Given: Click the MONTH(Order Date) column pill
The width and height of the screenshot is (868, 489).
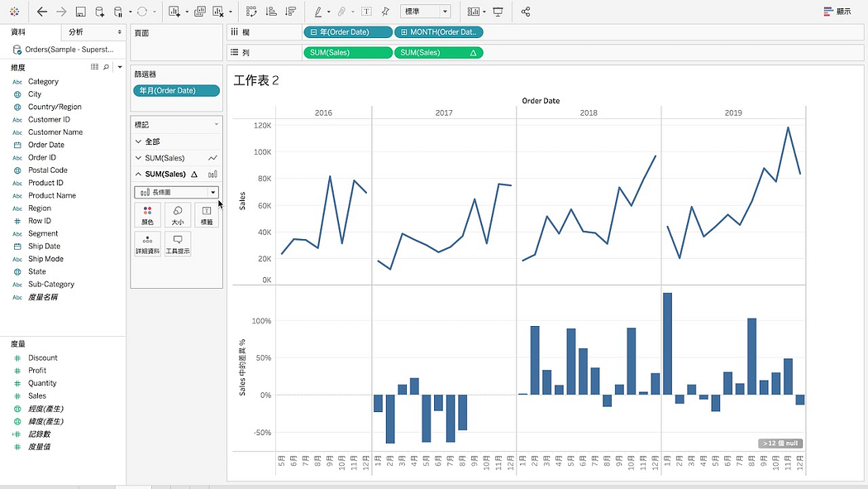Looking at the screenshot, I should (438, 32).
